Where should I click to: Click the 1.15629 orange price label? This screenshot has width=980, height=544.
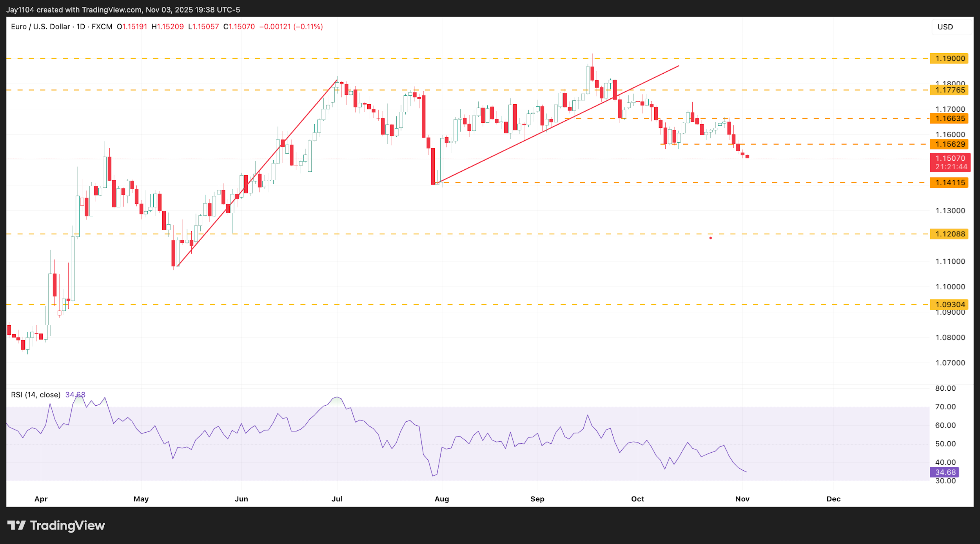[x=950, y=144]
